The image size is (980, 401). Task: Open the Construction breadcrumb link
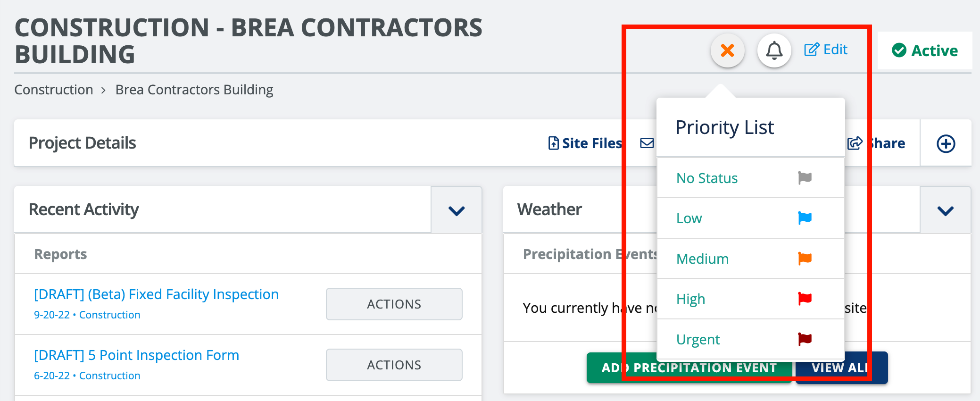pyautogui.click(x=54, y=90)
